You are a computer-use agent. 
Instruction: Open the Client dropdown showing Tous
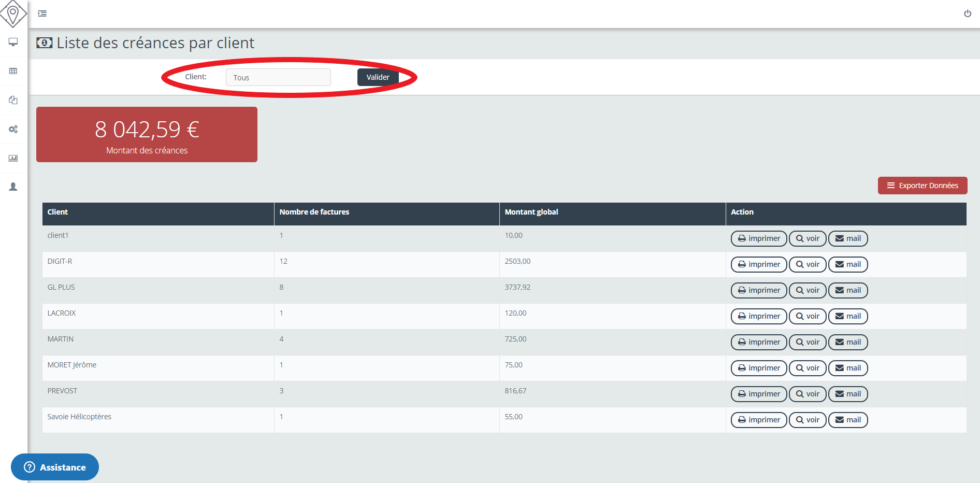pos(278,77)
